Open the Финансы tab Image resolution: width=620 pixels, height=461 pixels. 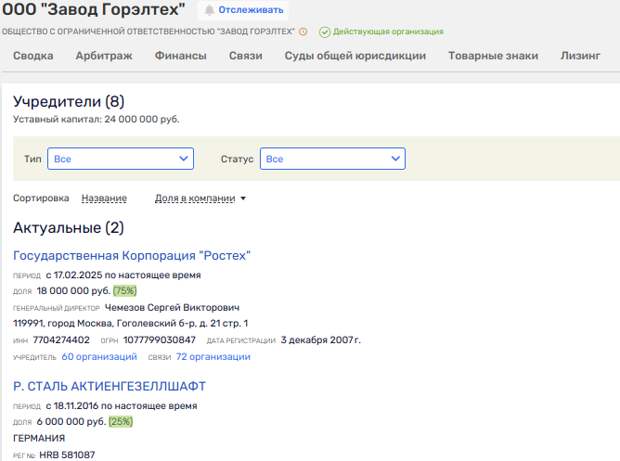point(181,56)
